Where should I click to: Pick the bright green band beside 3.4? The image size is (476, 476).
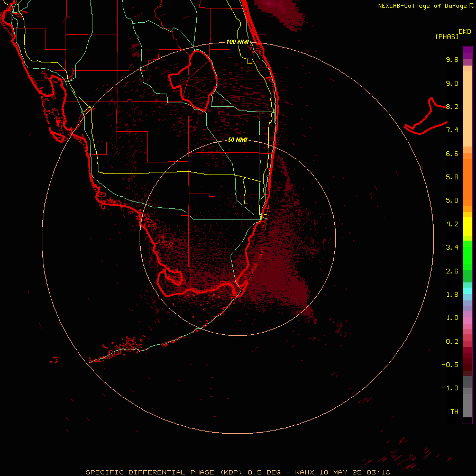(x=467, y=255)
